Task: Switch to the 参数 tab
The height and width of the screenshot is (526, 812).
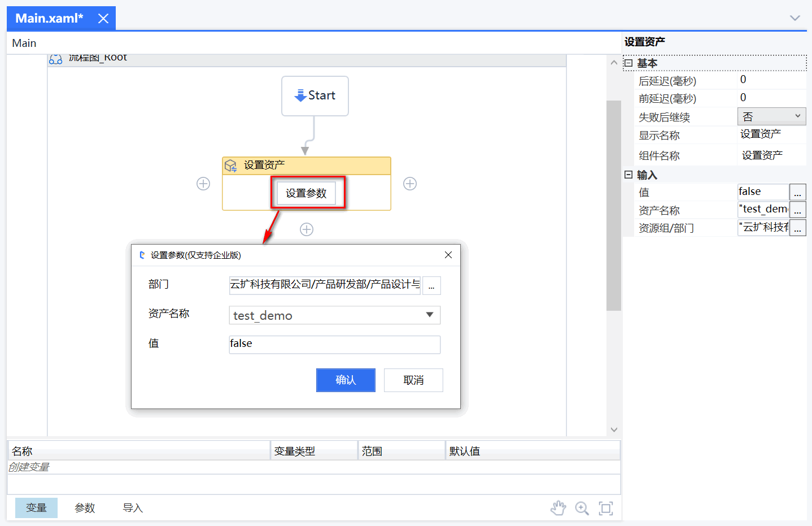Action: 85,508
